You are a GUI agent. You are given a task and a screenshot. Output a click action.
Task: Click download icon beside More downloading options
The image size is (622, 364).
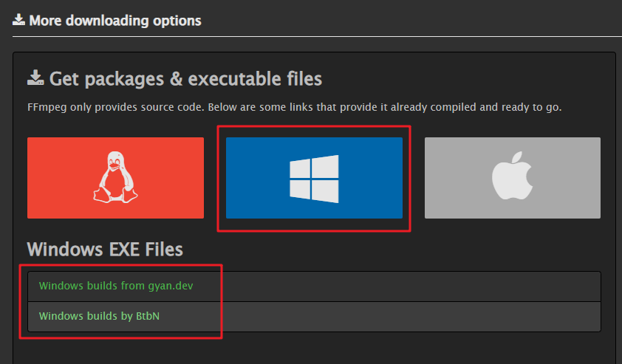pos(18,20)
